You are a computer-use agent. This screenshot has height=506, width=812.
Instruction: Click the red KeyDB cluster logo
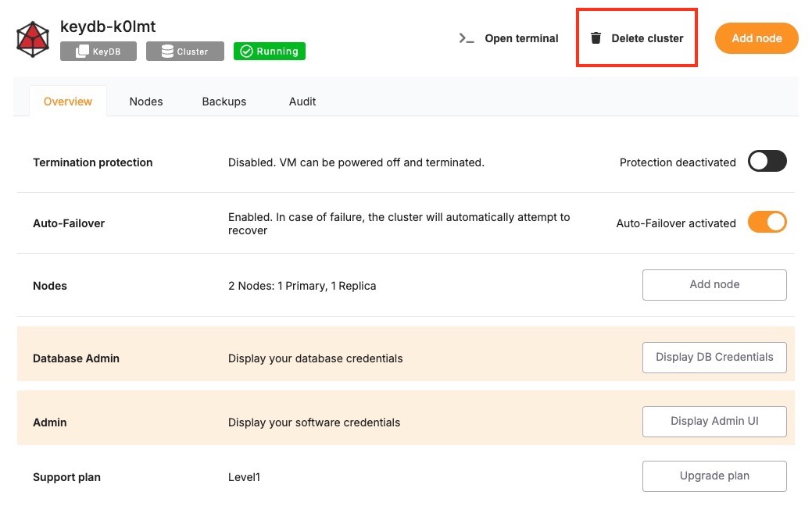33,39
